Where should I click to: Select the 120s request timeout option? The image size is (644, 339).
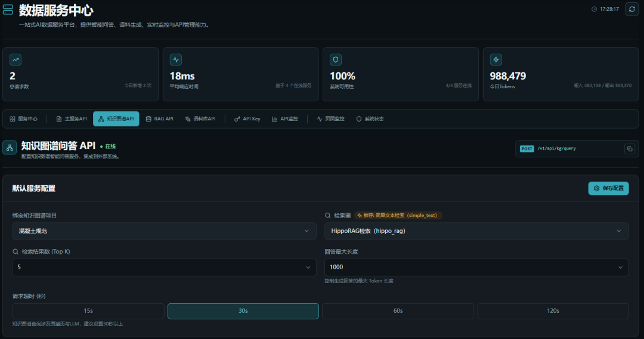553,311
